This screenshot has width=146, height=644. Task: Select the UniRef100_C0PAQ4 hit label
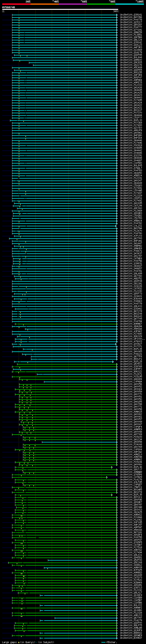[x=131, y=382]
